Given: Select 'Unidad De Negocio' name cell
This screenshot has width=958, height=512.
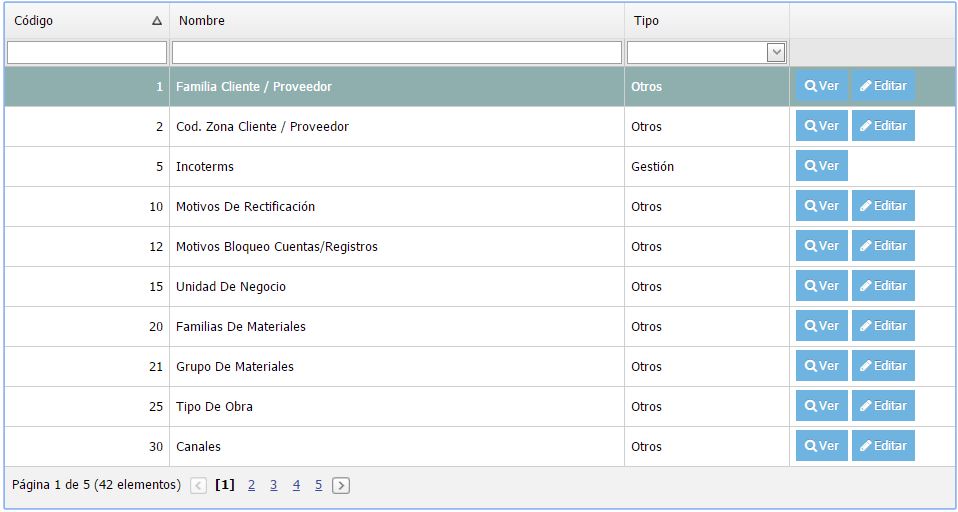Looking at the screenshot, I should coord(397,287).
